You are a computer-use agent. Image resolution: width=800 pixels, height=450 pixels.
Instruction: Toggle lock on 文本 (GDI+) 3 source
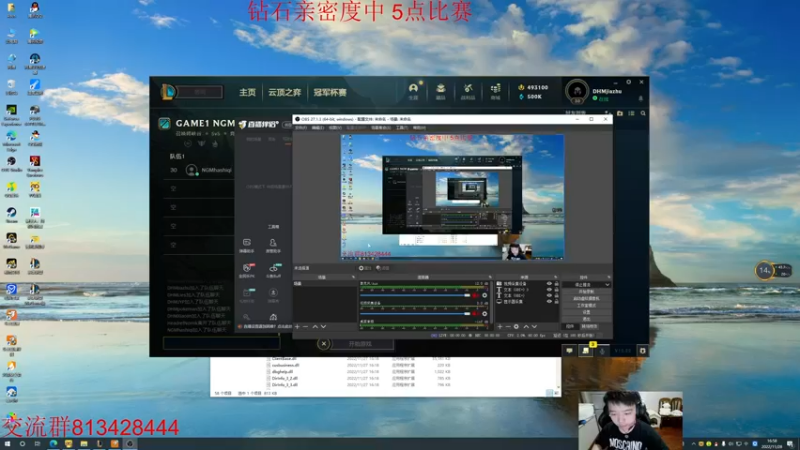pyautogui.click(x=556, y=289)
